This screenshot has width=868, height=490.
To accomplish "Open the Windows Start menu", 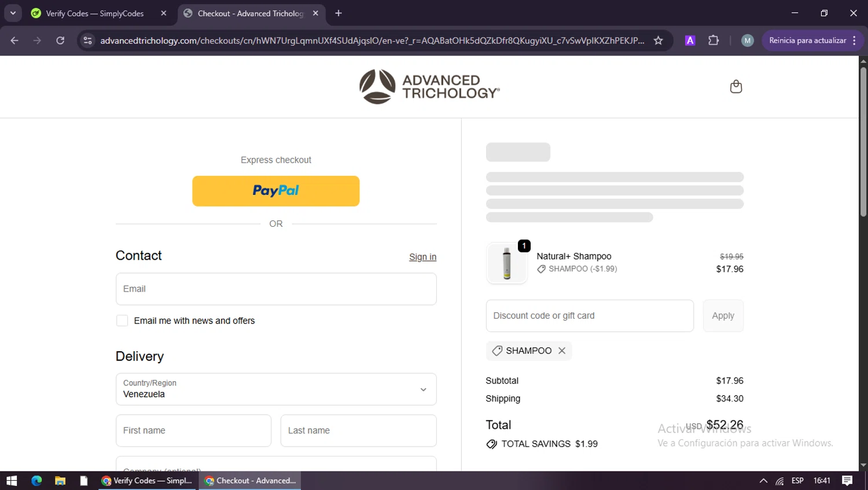I will point(12,481).
